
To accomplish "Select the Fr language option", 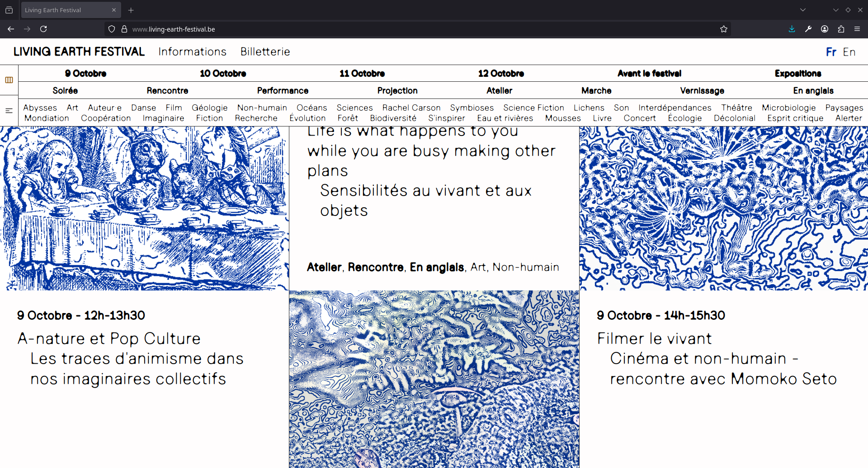I will 831,52.
